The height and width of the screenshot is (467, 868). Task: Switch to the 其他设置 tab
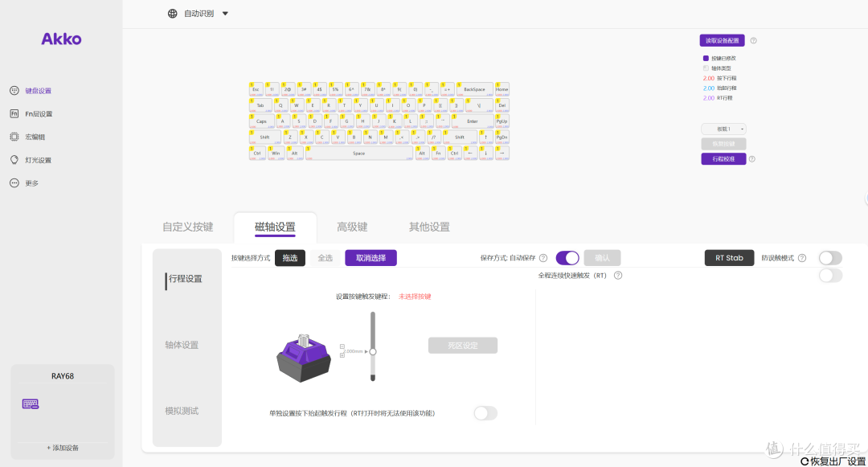pyautogui.click(x=429, y=227)
